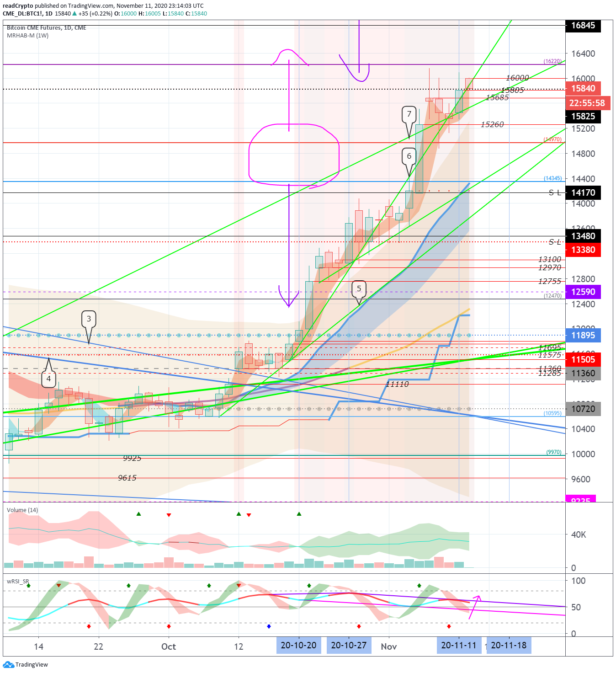Screen dimensions: 616x673
Task: Click the 15685 line label
Action: click(x=497, y=97)
